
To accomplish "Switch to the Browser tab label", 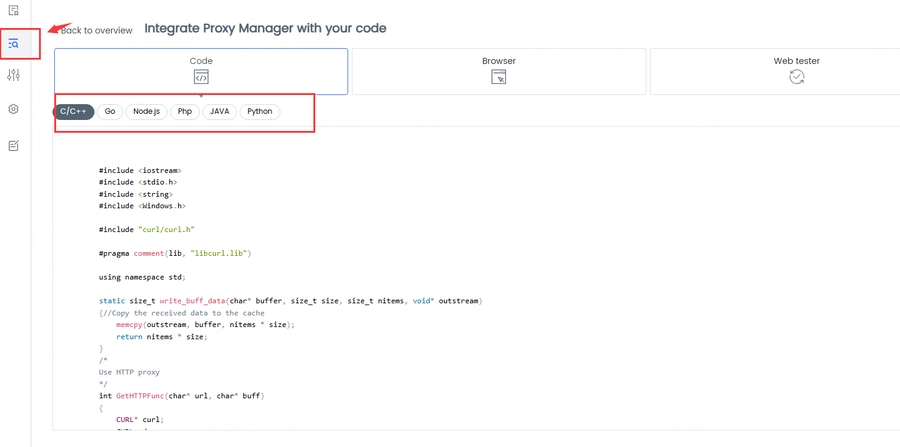I will (498, 61).
